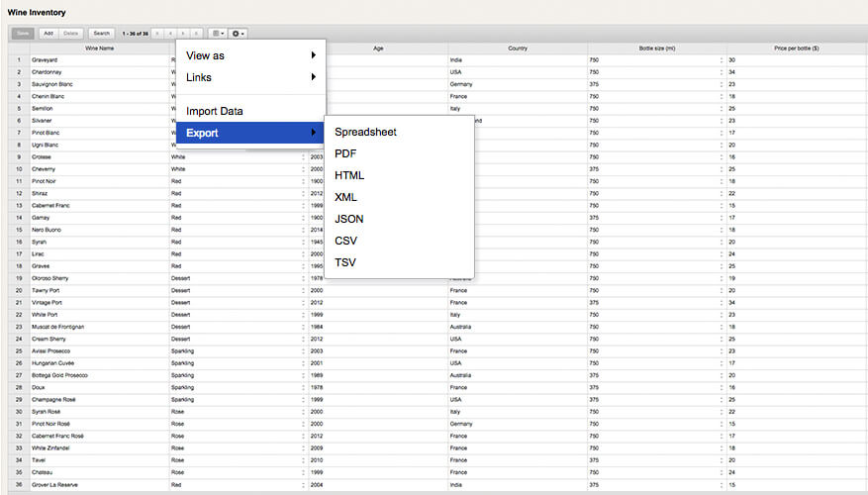Select the Chardonnay wine name cell

pos(100,72)
